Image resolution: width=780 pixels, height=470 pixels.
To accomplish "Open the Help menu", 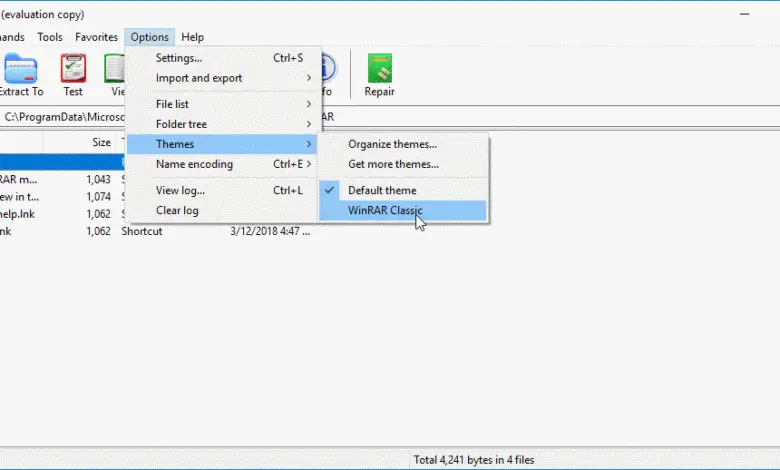I will point(193,37).
